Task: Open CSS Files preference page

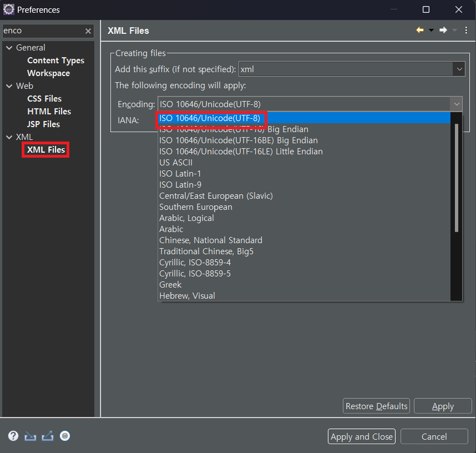Action: click(x=44, y=99)
